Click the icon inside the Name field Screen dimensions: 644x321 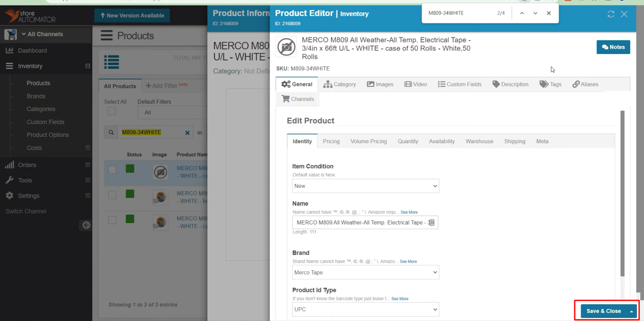(431, 222)
